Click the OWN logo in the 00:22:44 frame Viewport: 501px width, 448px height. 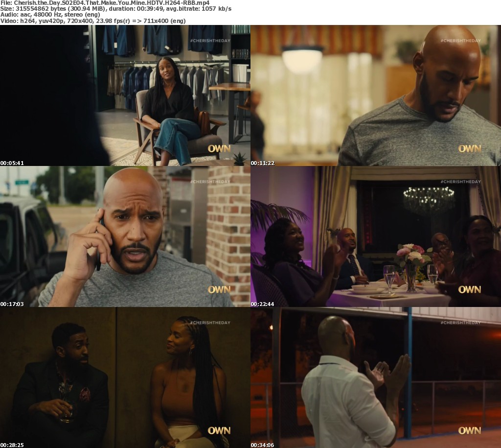tap(469, 289)
